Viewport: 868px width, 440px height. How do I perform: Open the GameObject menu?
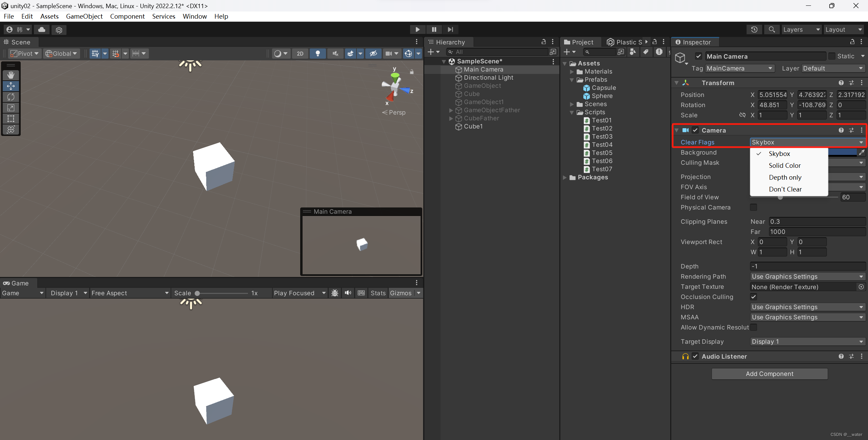pyautogui.click(x=84, y=16)
